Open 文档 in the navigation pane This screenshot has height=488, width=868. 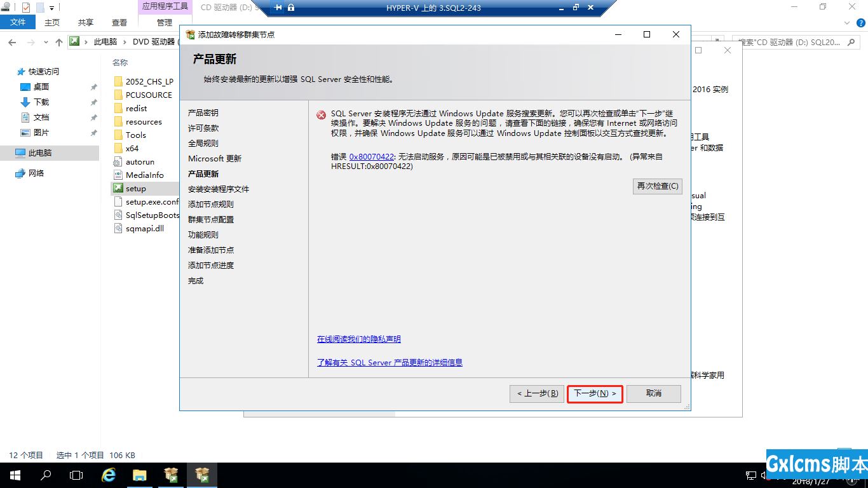pos(41,118)
